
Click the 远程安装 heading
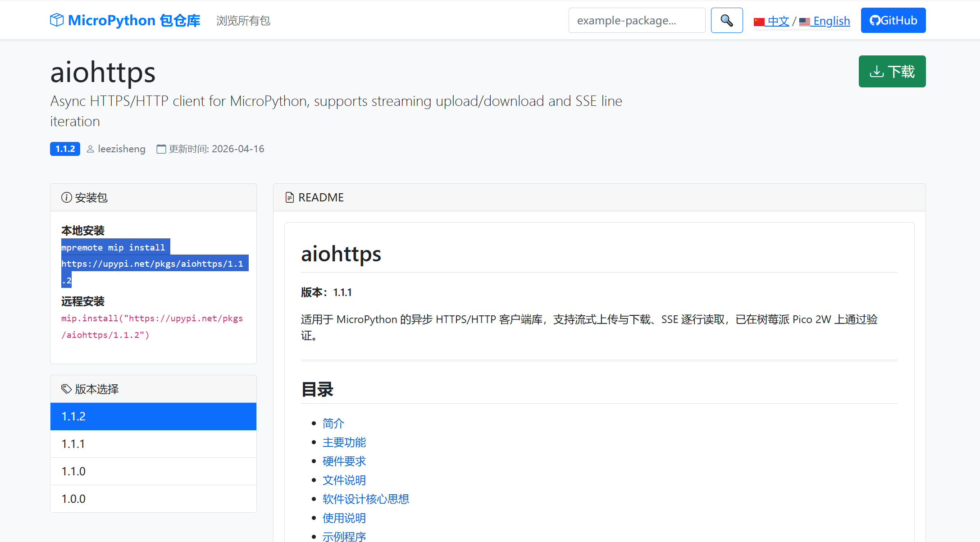pos(83,301)
